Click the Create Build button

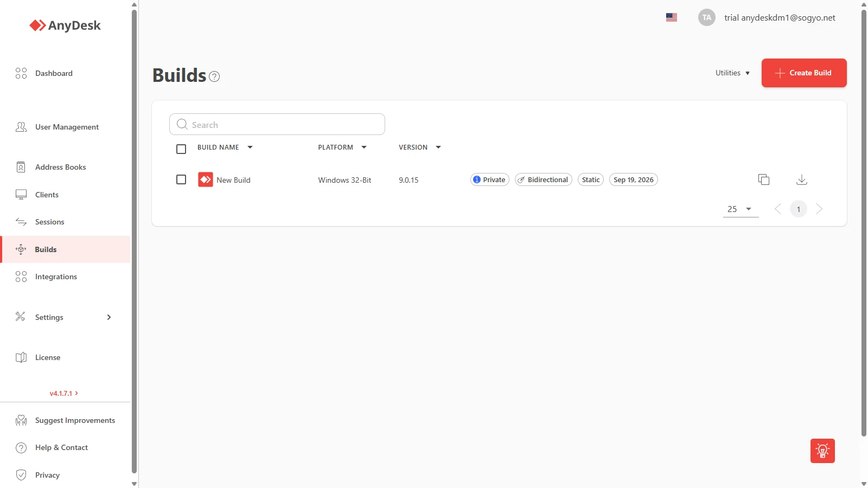pyautogui.click(x=804, y=73)
